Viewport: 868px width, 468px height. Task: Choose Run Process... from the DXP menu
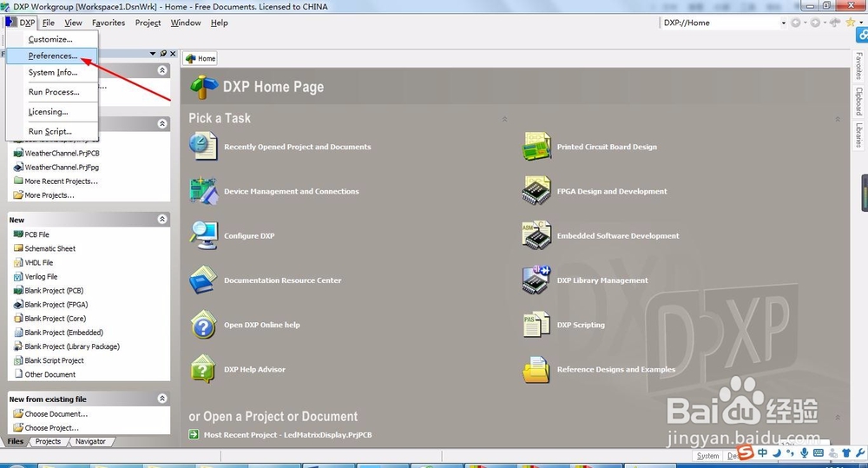[52, 92]
